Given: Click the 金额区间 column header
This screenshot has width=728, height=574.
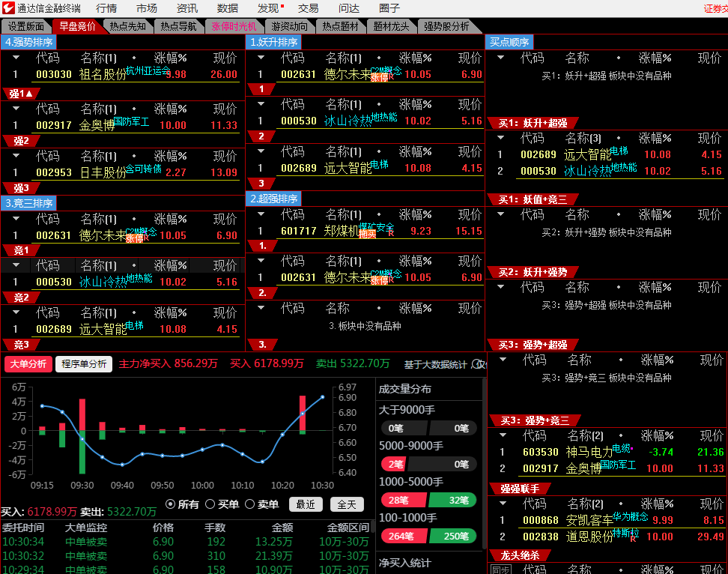Looking at the screenshot, I should click(348, 528).
